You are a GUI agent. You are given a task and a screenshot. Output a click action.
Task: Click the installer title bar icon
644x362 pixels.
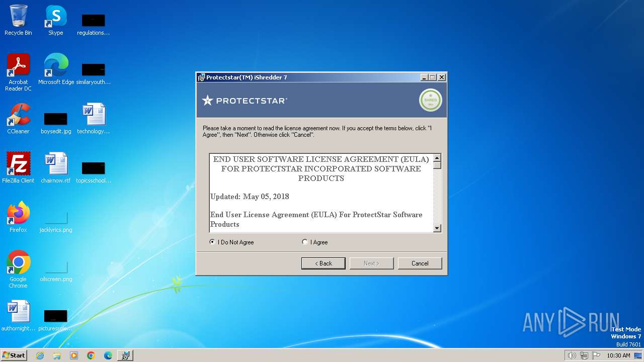tap(201, 77)
